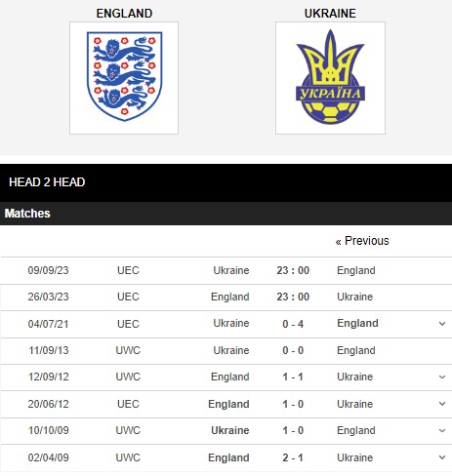This screenshot has height=476, width=452.
Task: Click the 23 : 00 time for 26/03/23
Action: pyautogui.click(x=293, y=297)
